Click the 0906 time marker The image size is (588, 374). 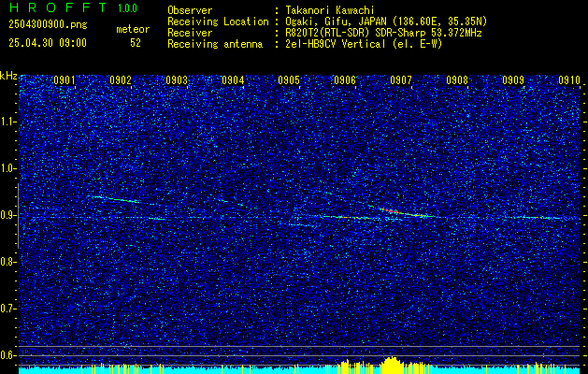pyautogui.click(x=345, y=80)
